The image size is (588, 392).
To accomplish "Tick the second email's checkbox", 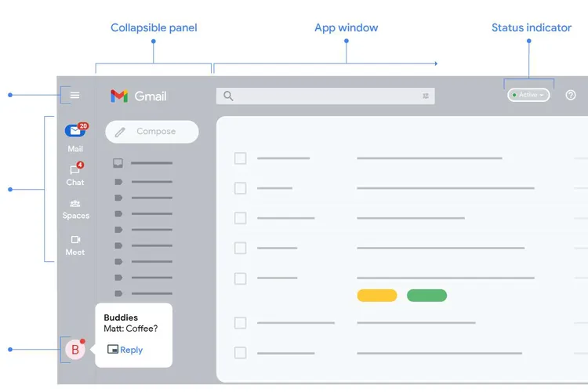I will click(x=241, y=188).
